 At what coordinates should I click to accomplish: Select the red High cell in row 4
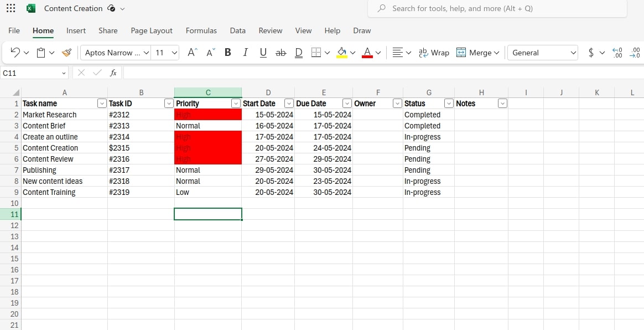[x=208, y=137]
